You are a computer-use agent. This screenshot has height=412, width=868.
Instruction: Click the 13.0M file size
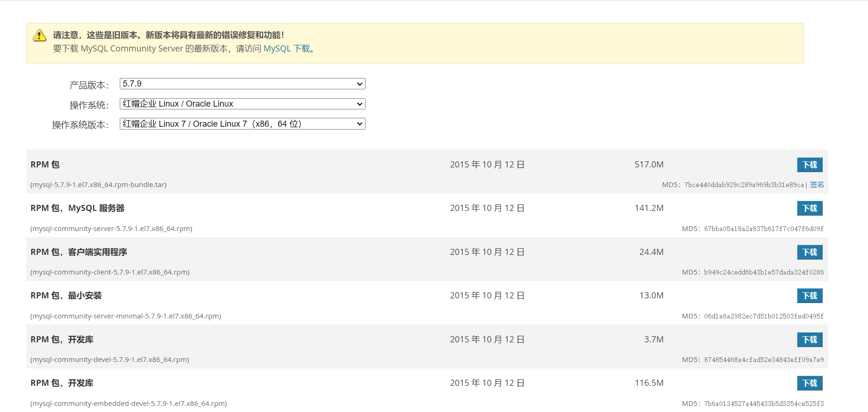[x=651, y=296]
